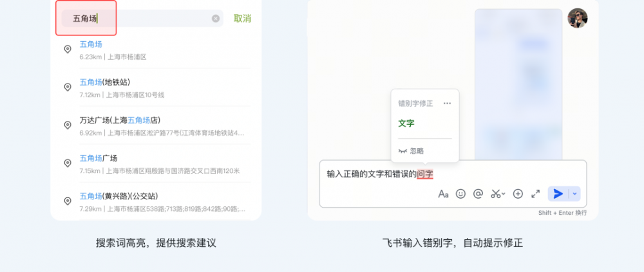644x272 pixels.
Task: Focus the 五角场 search input
Action: click(x=142, y=19)
